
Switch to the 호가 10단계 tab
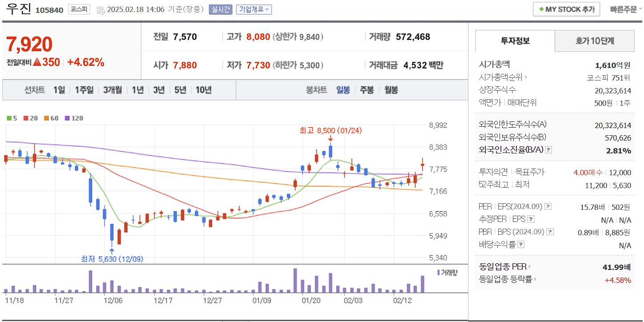(594, 40)
